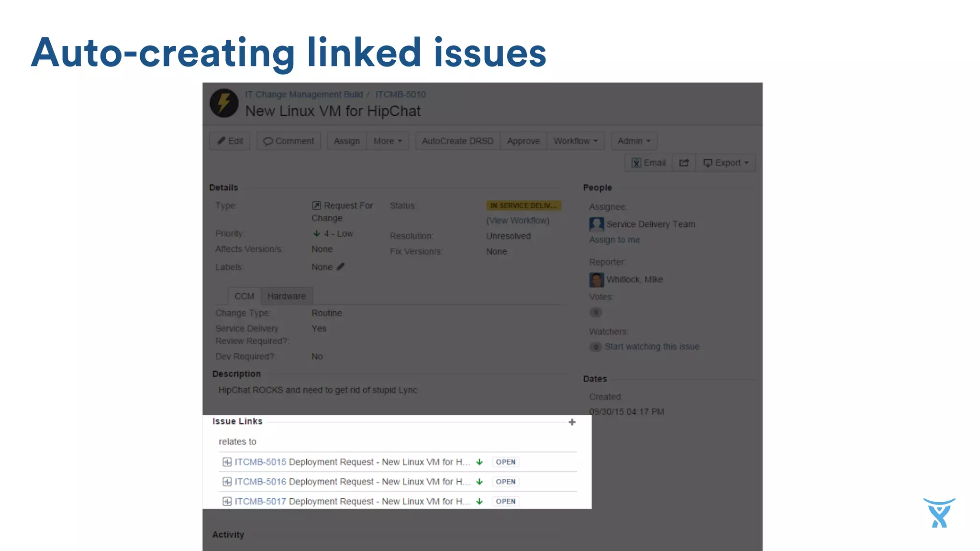Viewport: 980px width, 551px height.
Task: Expand the Workflow dropdown
Action: coord(576,141)
